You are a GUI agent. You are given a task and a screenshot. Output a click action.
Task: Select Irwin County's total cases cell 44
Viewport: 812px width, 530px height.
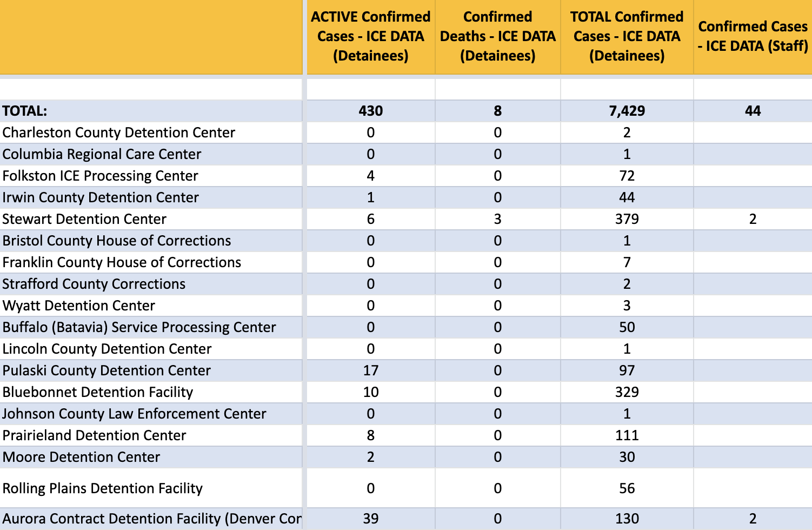(x=627, y=197)
